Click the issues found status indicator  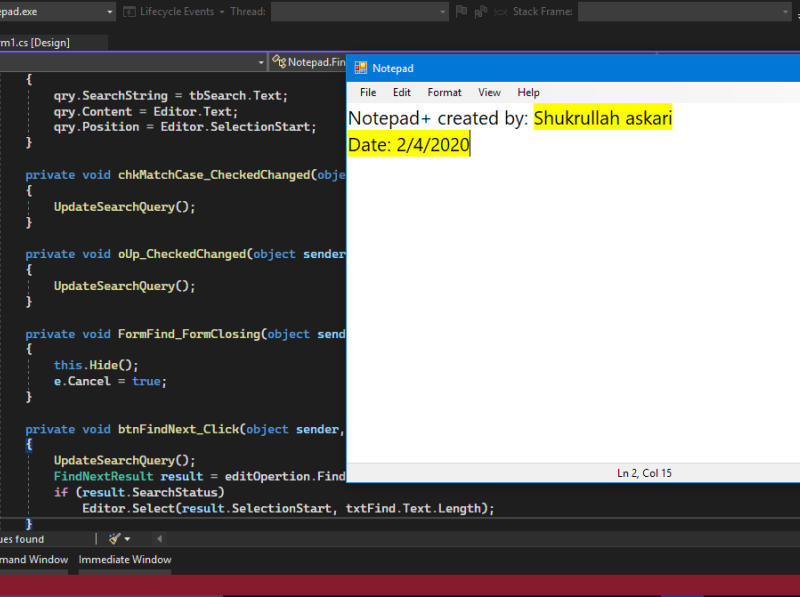click(22, 539)
